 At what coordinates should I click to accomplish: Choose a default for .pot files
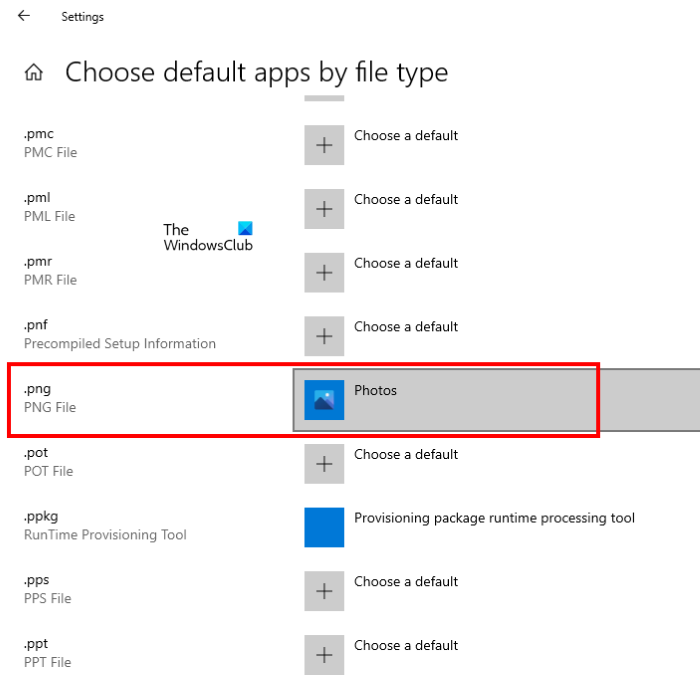point(406,455)
